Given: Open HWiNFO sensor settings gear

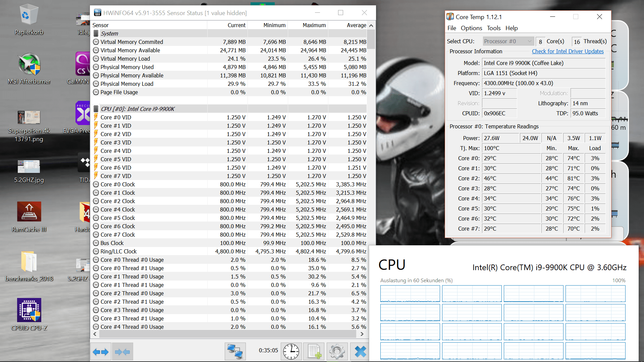Looking at the screenshot, I should (x=337, y=352).
